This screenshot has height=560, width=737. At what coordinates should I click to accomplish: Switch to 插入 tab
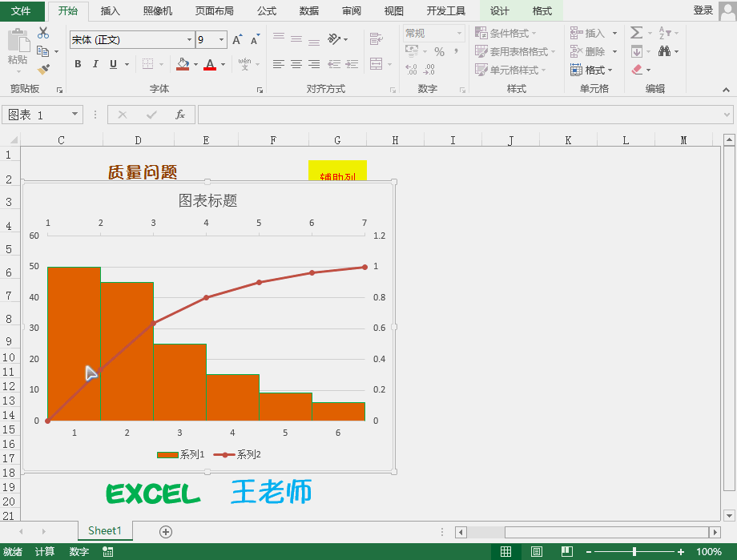click(110, 10)
